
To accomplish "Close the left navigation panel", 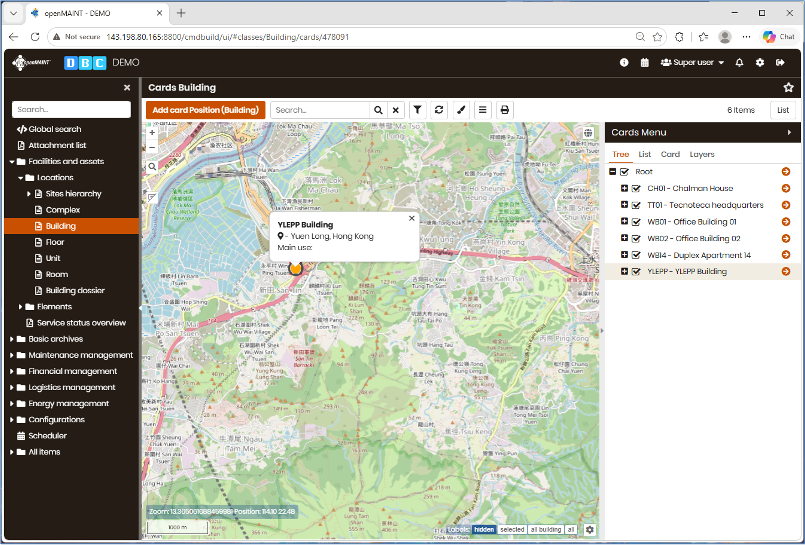I will [x=127, y=88].
